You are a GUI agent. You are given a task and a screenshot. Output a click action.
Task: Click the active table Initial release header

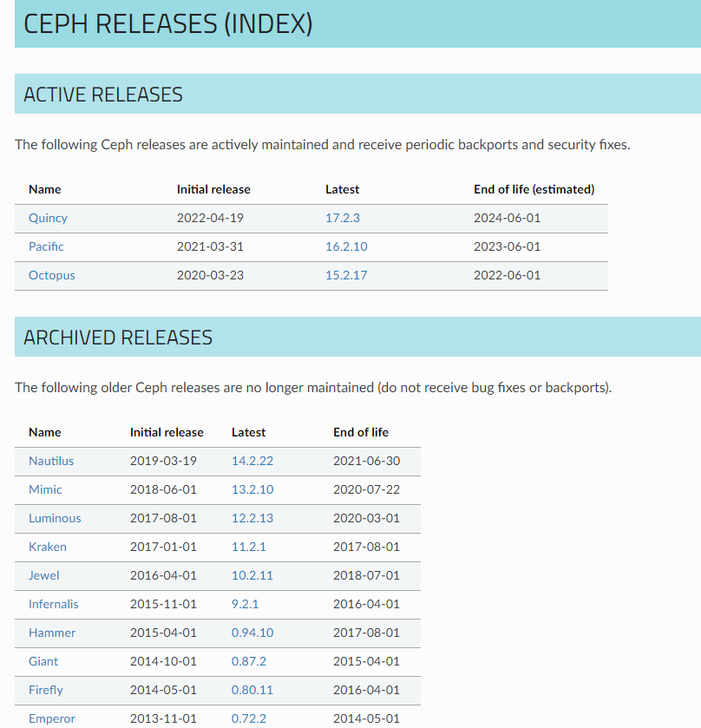point(213,189)
